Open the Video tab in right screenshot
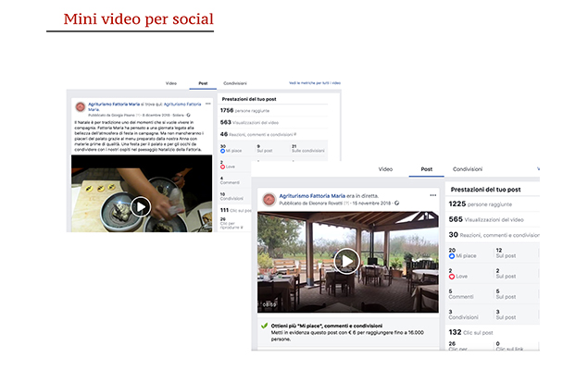 (x=385, y=169)
